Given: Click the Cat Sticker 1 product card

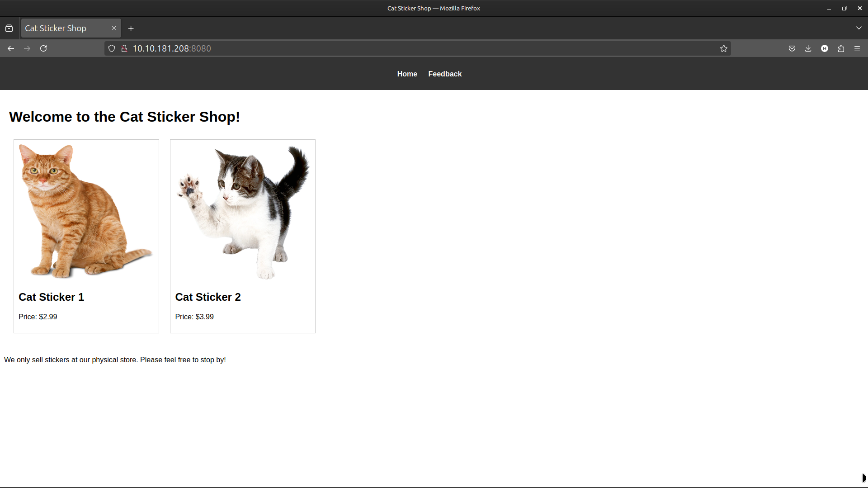Looking at the screenshot, I should tap(86, 236).
